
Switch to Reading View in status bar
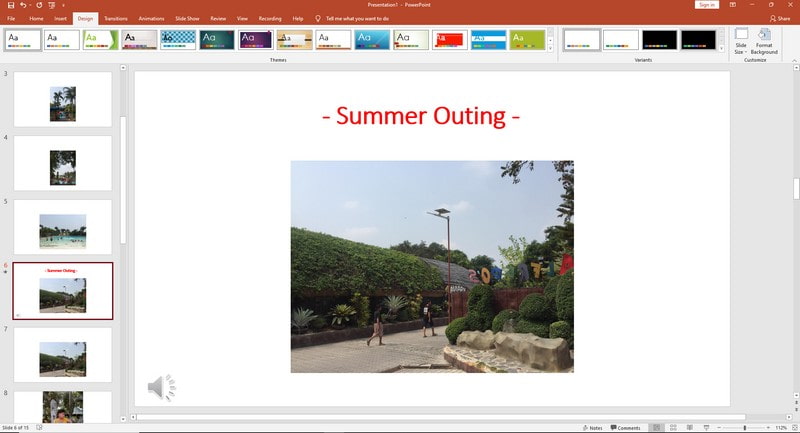point(692,427)
